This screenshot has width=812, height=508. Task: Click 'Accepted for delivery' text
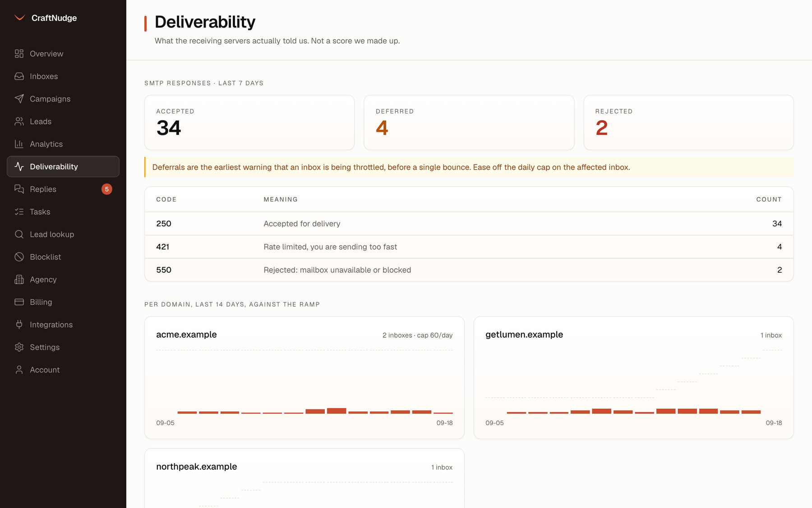[x=302, y=224]
